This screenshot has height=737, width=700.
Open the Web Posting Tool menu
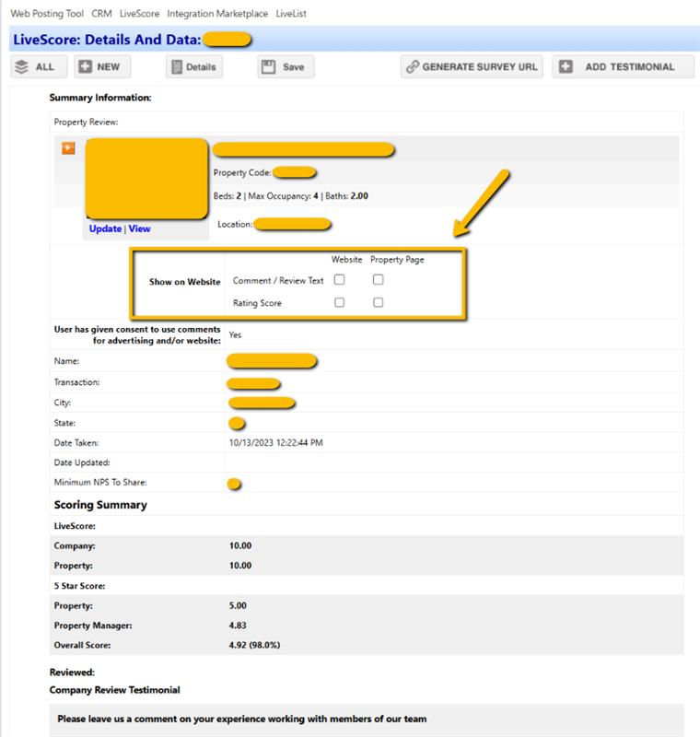(46, 14)
